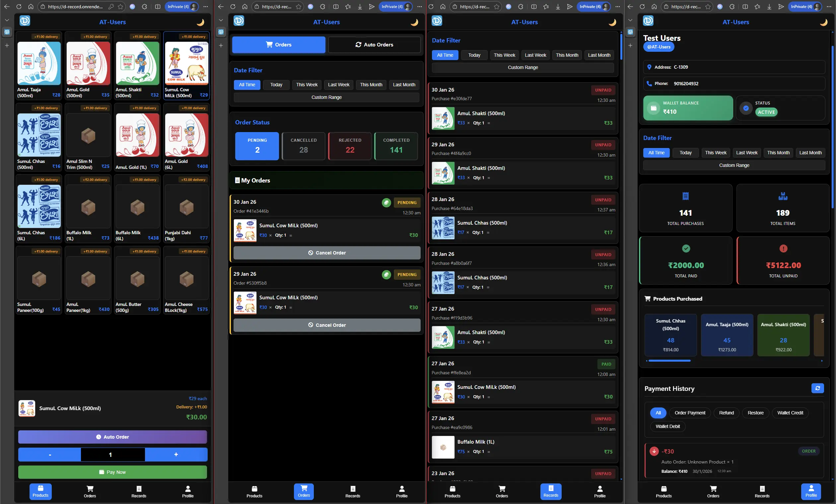Reload page in Orders browser window
The image size is (836, 504).
233,7
